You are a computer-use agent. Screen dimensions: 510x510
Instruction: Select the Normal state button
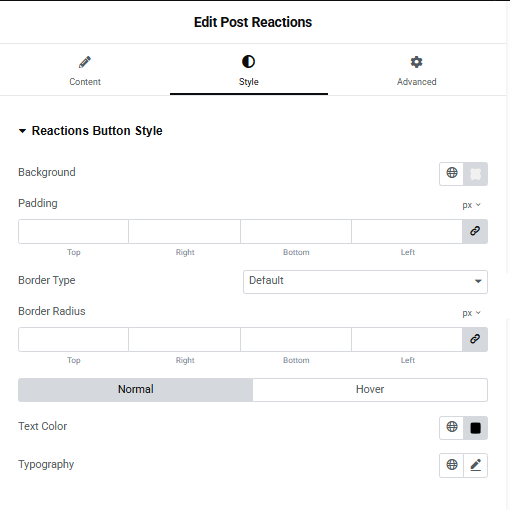click(135, 389)
